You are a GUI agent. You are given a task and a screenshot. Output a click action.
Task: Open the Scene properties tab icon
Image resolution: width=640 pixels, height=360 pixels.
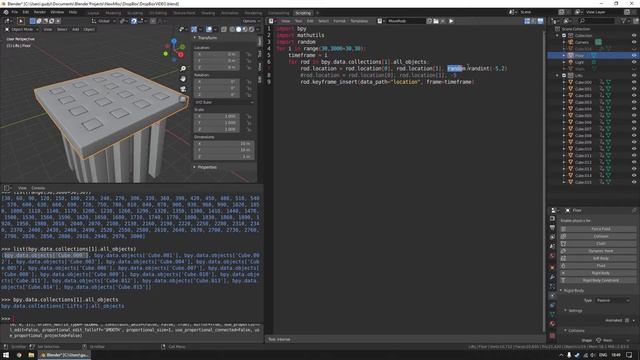(552, 247)
